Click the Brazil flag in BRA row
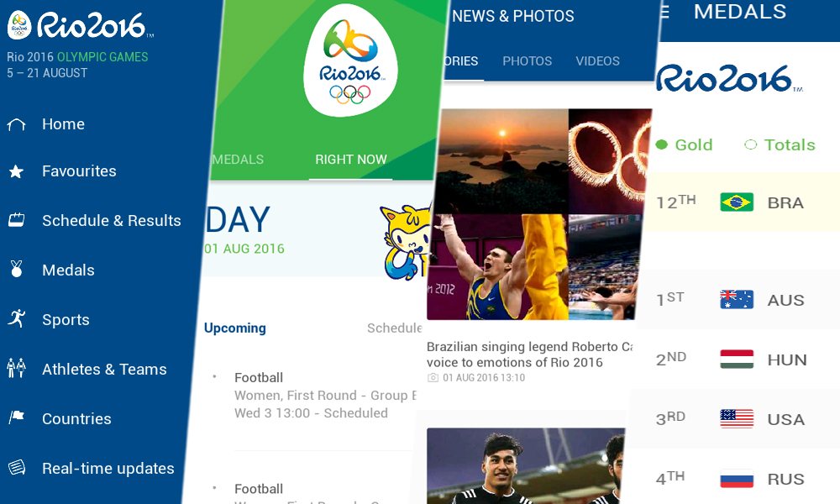Screen dimensions: 840x504 [x=737, y=202]
